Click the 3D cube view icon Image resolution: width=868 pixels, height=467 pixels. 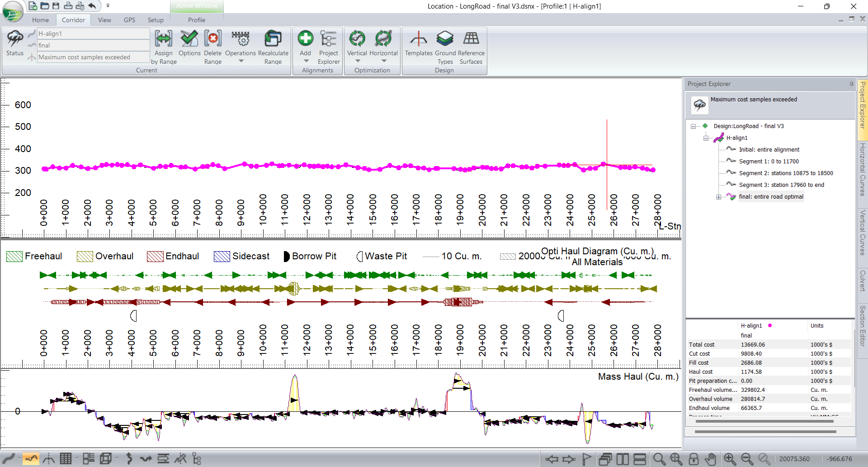point(106,459)
